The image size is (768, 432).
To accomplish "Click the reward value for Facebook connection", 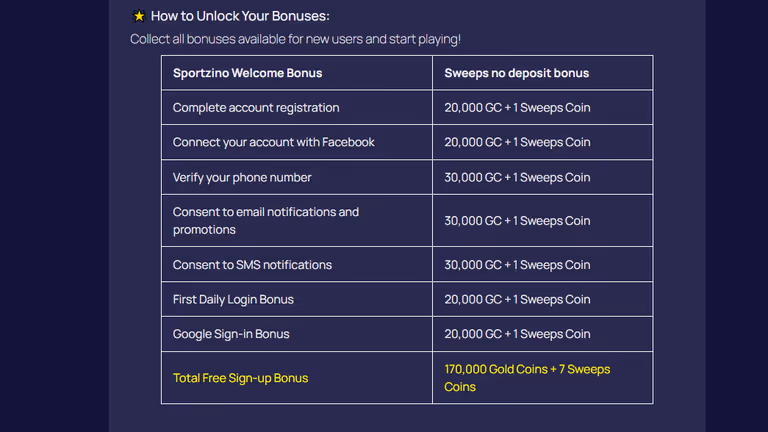I will click(517, 142).
